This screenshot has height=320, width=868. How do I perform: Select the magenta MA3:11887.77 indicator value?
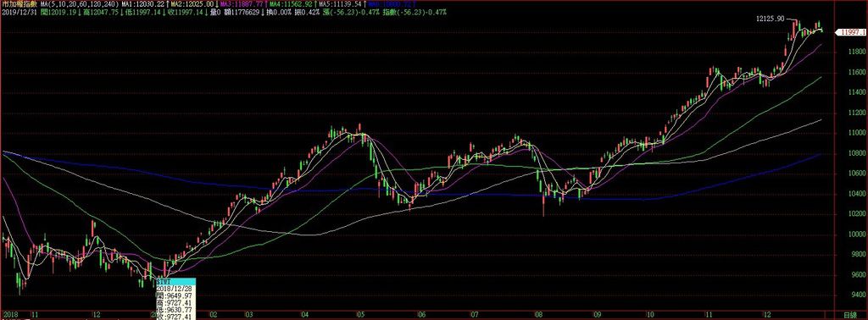[242, 4]
